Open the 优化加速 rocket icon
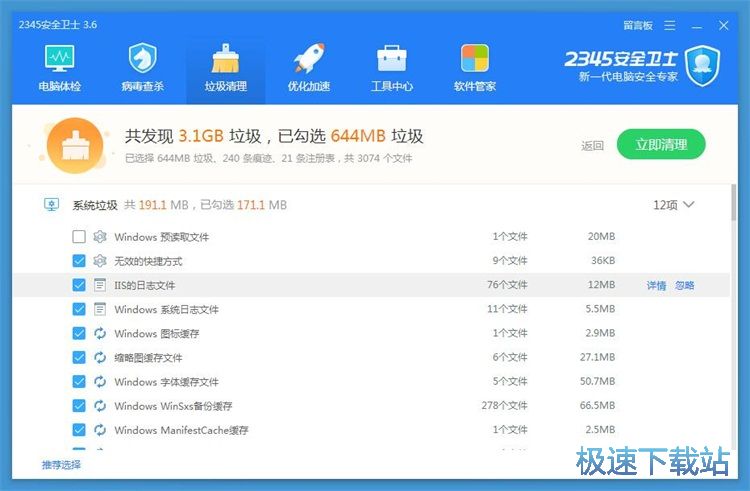This screenshot has height=491, width=750. [x=309, y=58]
